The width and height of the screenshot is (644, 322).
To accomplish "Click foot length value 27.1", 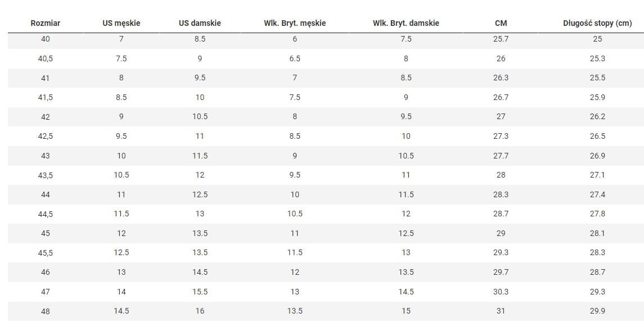I will (x=597, y=175).
